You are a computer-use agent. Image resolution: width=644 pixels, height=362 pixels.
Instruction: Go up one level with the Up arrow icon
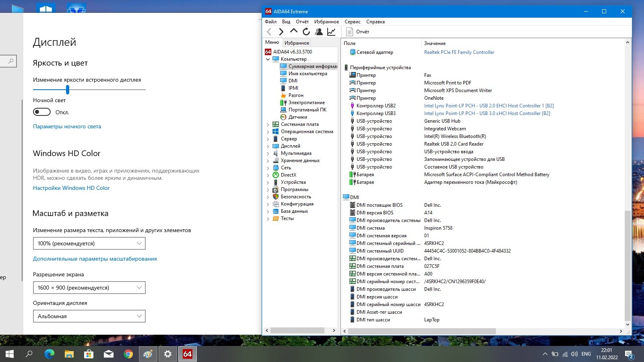(x=294, y=31)
